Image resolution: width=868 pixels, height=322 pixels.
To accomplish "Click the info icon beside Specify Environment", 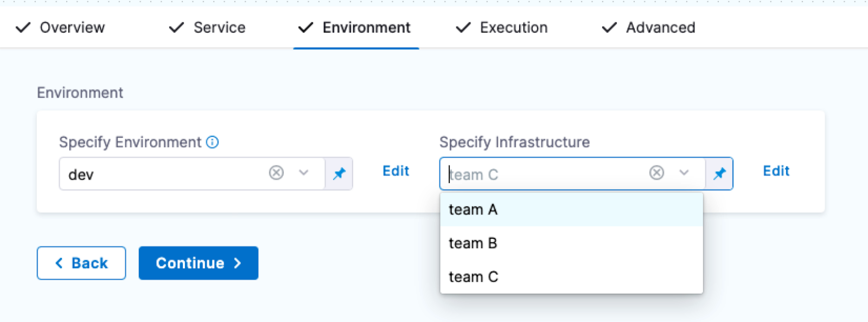I will [x=213, y=142].
